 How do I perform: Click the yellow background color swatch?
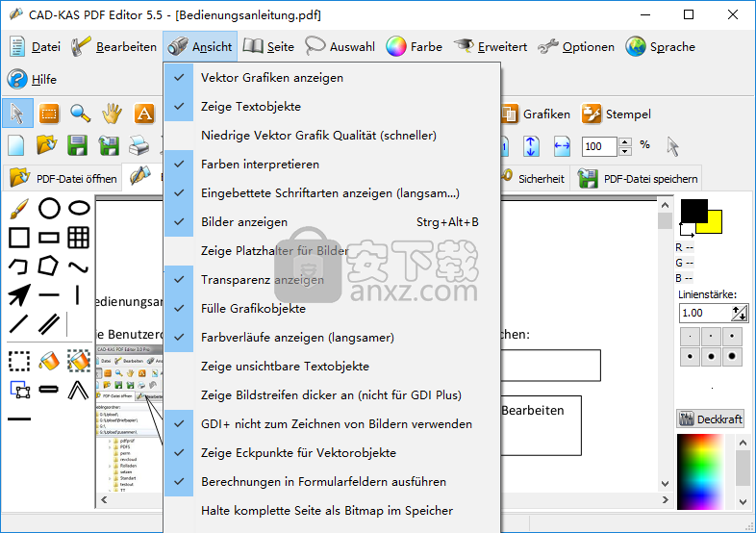715,226
